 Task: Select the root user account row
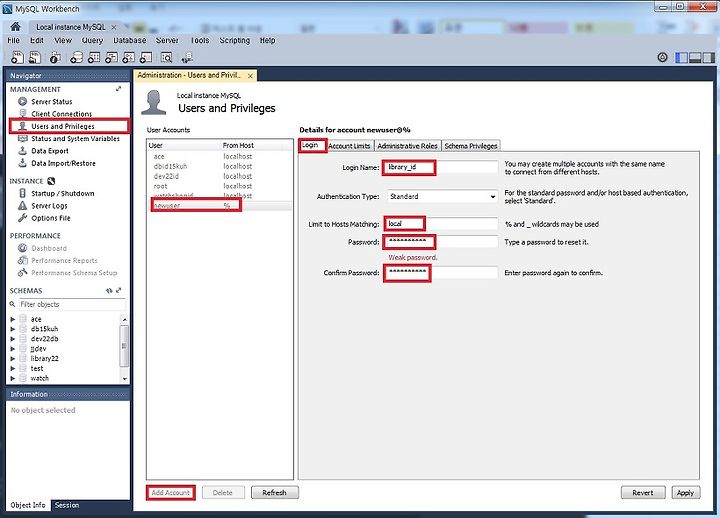point(219,186)
